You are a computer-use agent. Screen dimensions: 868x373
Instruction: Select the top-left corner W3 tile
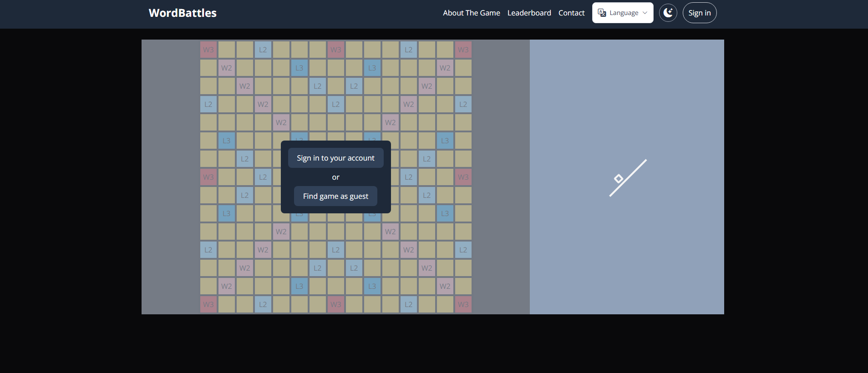[x=208, y=50]
